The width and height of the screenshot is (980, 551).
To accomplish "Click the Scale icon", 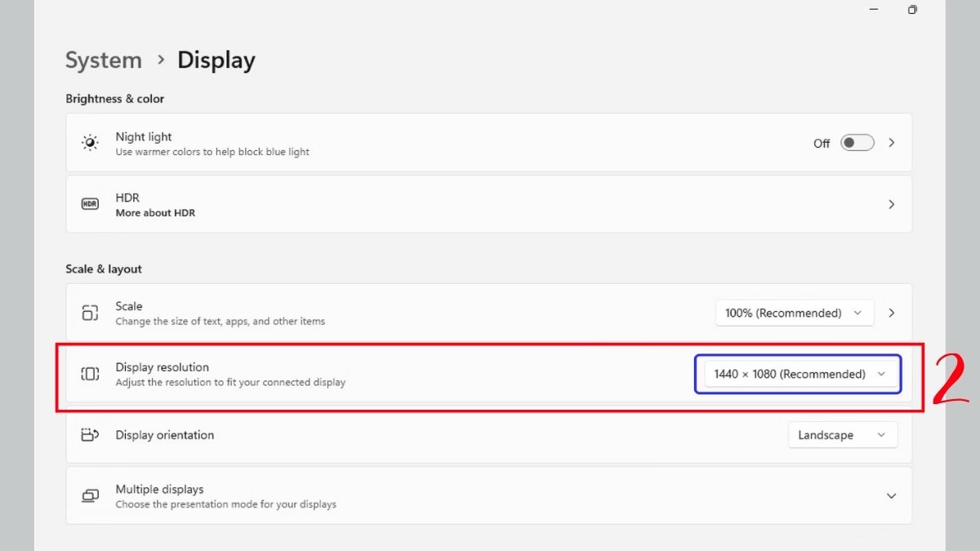I will coord(90,313).
